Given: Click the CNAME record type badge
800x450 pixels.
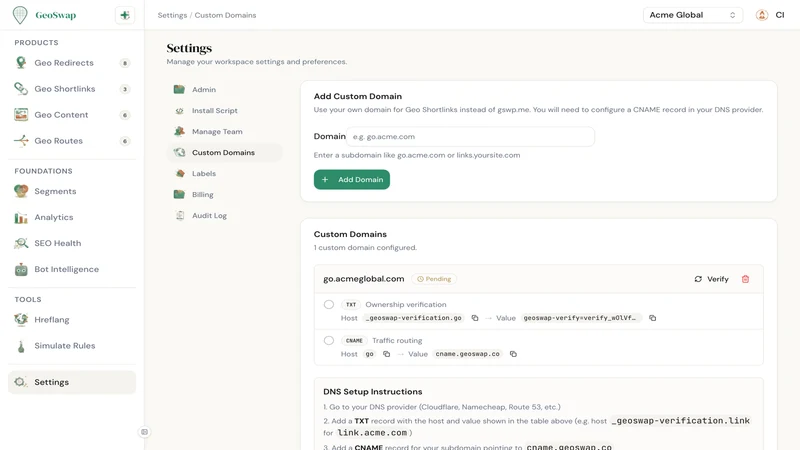Looking at the screenshot, I should click(354, 340).
